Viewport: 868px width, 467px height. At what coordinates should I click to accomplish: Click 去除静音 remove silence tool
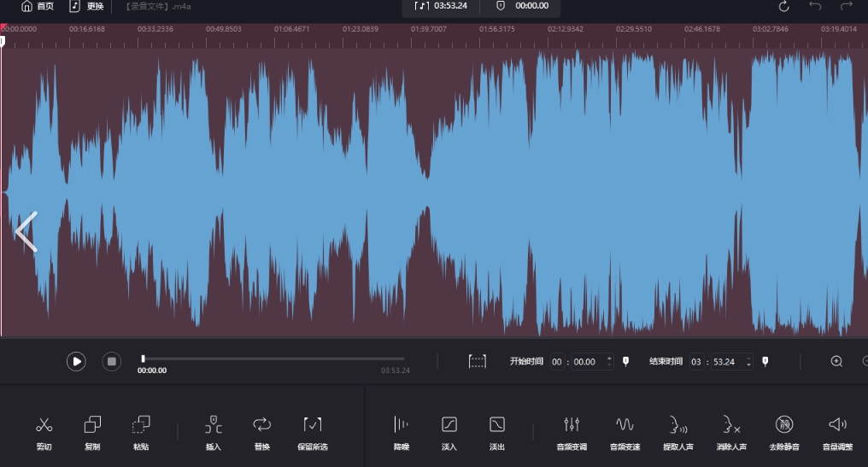[x=784, y=432]
